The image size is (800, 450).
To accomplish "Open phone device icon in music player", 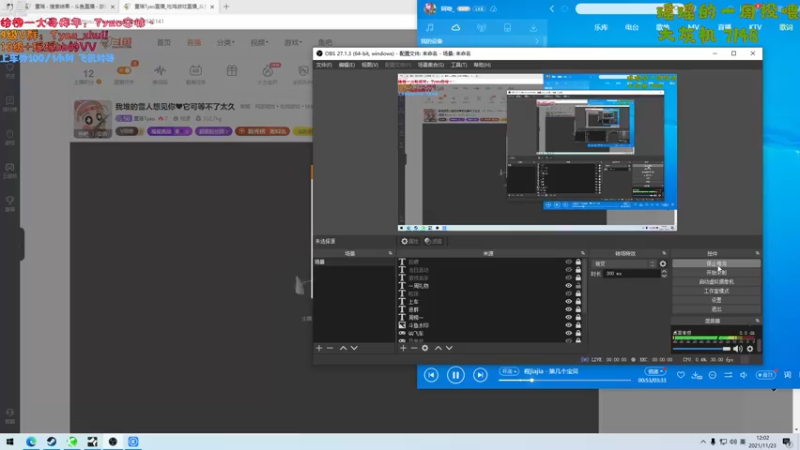I will coord(507,28).
